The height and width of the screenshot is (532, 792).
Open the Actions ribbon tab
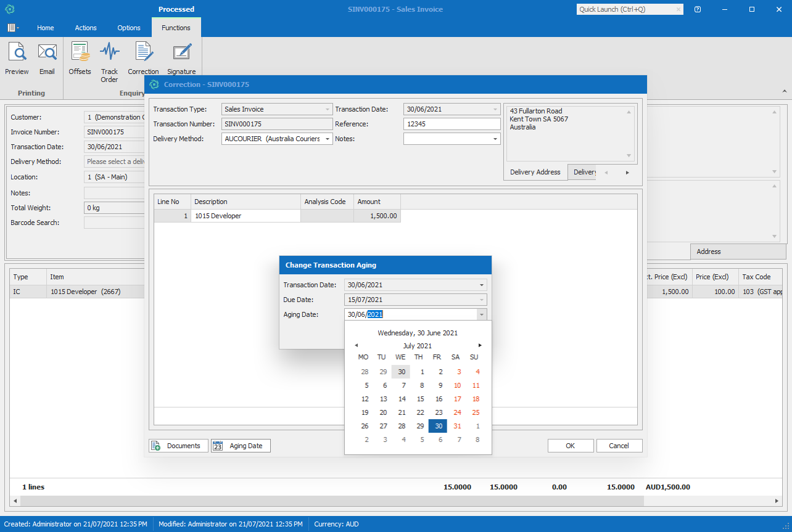click(x=86, y=28)
